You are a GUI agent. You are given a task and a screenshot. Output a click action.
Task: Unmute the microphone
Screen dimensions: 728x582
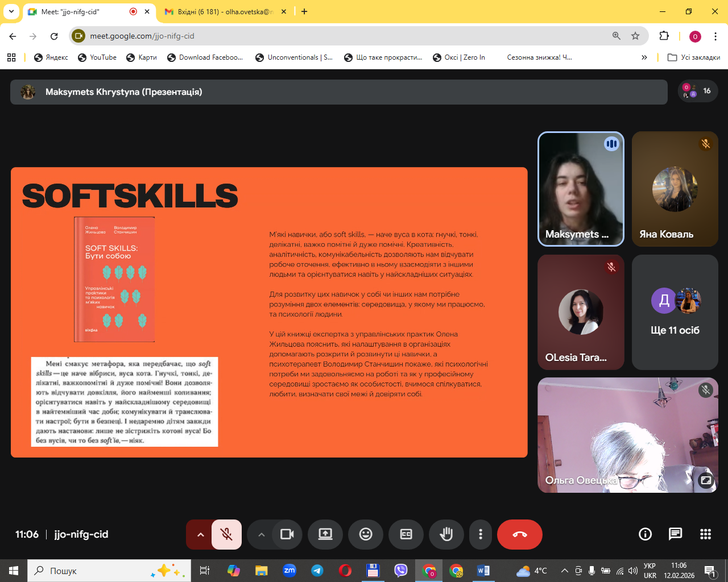(226, 534)
